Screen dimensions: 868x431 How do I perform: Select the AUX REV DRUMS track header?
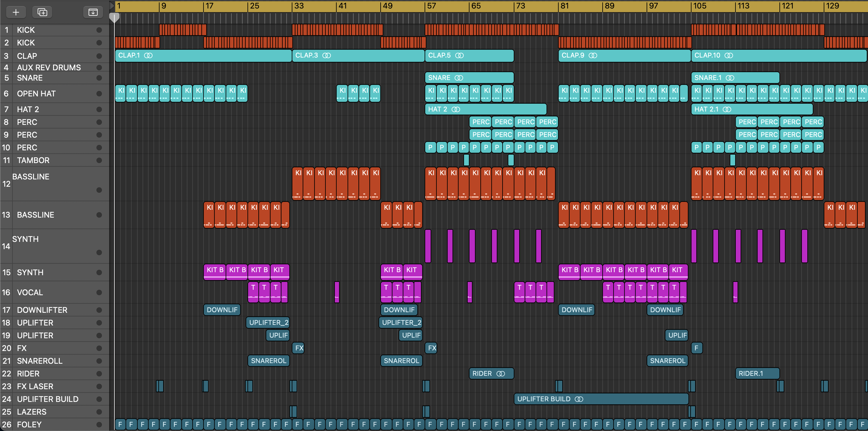point(49,67)
